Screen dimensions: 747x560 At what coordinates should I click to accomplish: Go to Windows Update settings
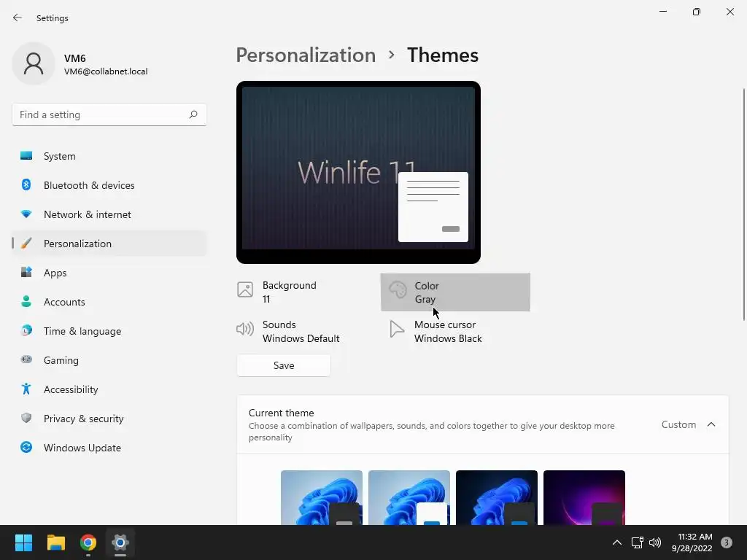[x=109, y=448]
